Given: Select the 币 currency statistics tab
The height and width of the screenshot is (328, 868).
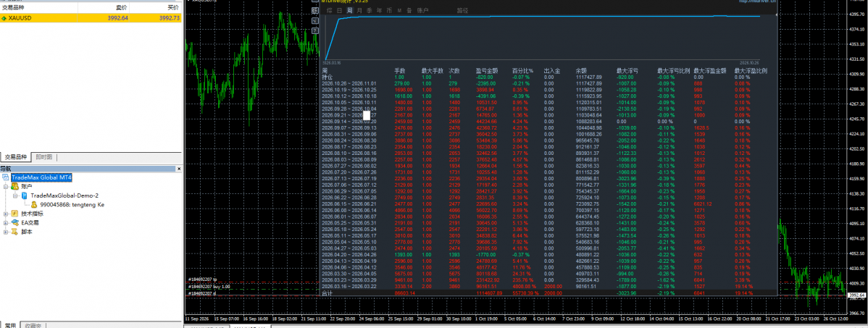Looking at the screenshot, I should tap(389, 11).
